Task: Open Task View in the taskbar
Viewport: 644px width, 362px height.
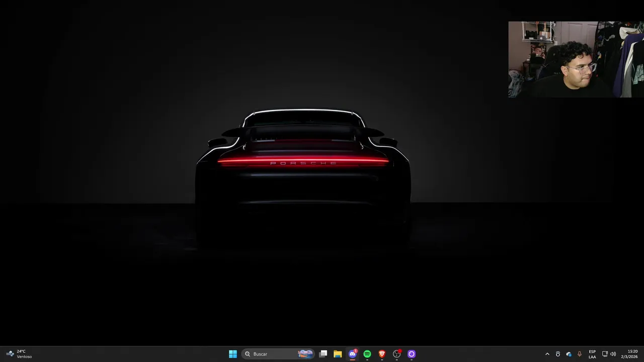Action: pos(324,354)
